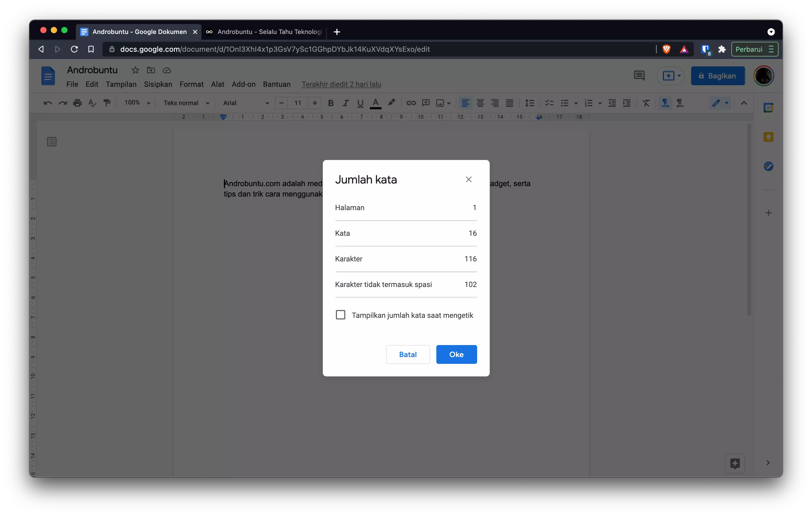The image size is (812, 516).
Task: Expand the zoom level dropdown
Action: click(136, 103)
